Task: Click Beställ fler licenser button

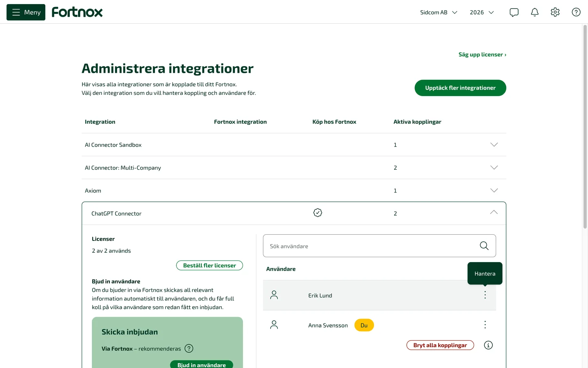Action: [x=209, y=265]
